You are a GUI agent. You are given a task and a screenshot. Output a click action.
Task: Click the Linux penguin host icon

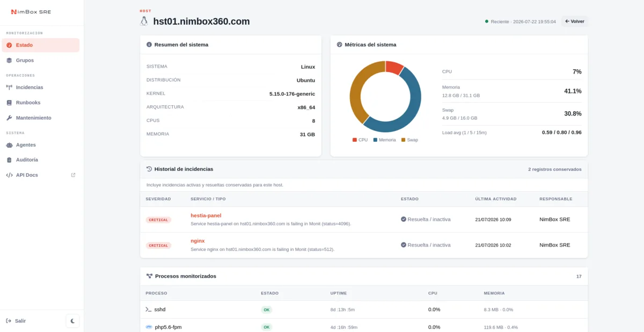pos(144,21)
